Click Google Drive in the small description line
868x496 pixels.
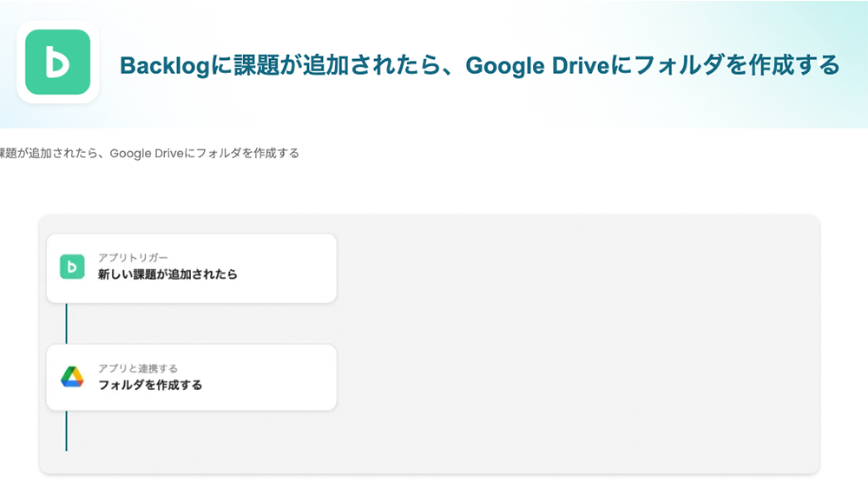(148, 154)
